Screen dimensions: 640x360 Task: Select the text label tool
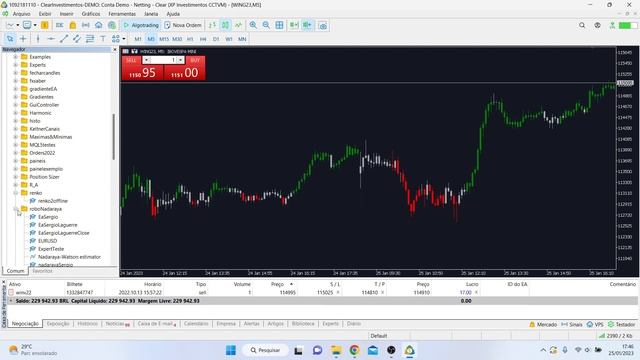tap(103, 39)
